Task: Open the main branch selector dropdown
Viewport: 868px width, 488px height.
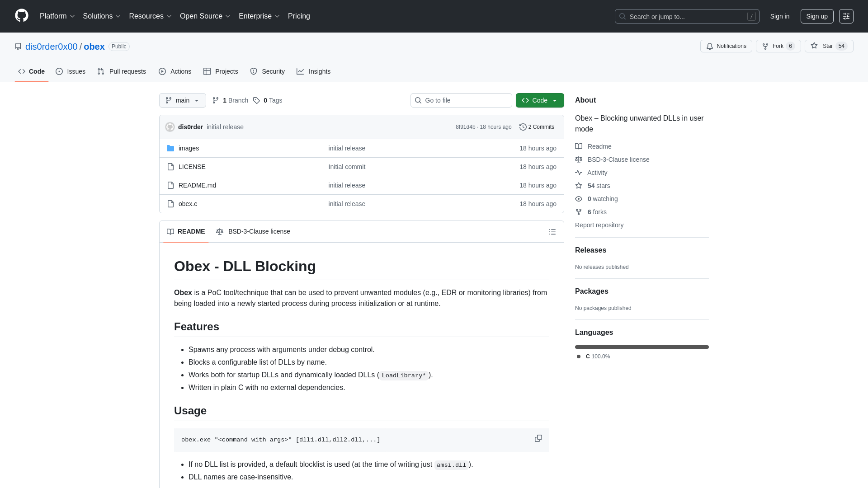Action: coord(183,100)
